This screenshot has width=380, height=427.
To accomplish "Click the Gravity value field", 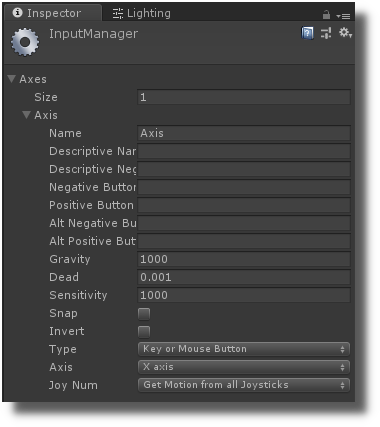I will click(x=244, y=259).
